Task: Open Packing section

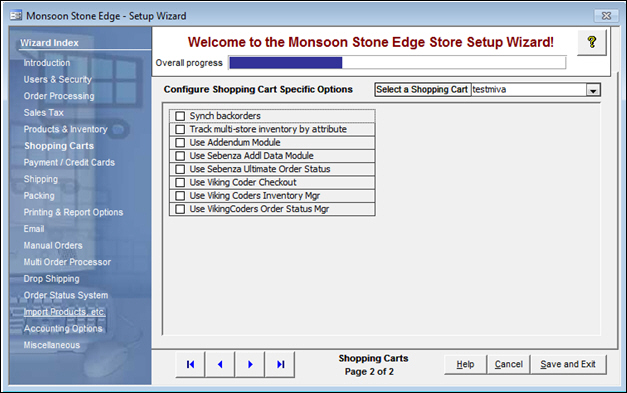Action: pos(39,196)
